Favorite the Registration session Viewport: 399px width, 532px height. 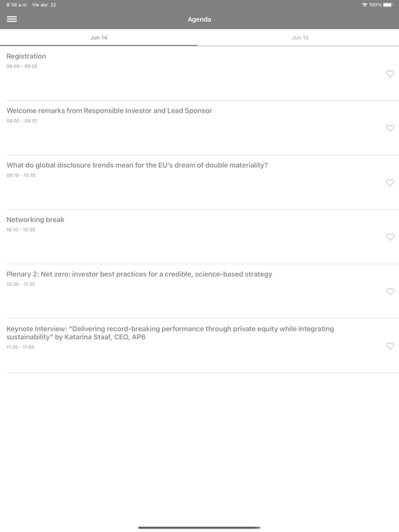[x=390, y=73]
